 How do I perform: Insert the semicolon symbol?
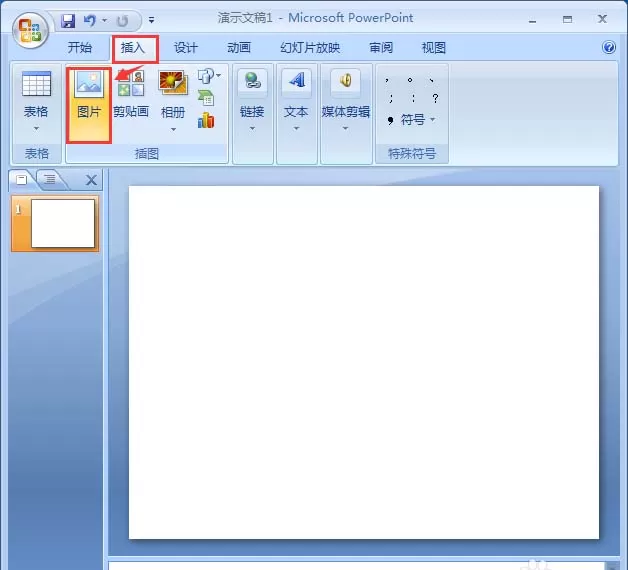(391, 98)
